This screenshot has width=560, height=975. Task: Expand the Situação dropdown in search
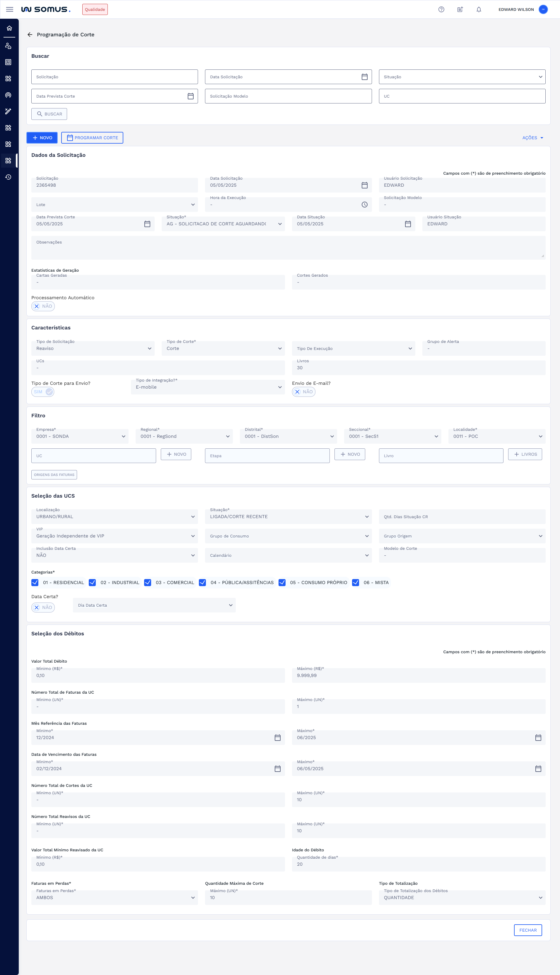(x=462, y=77)
